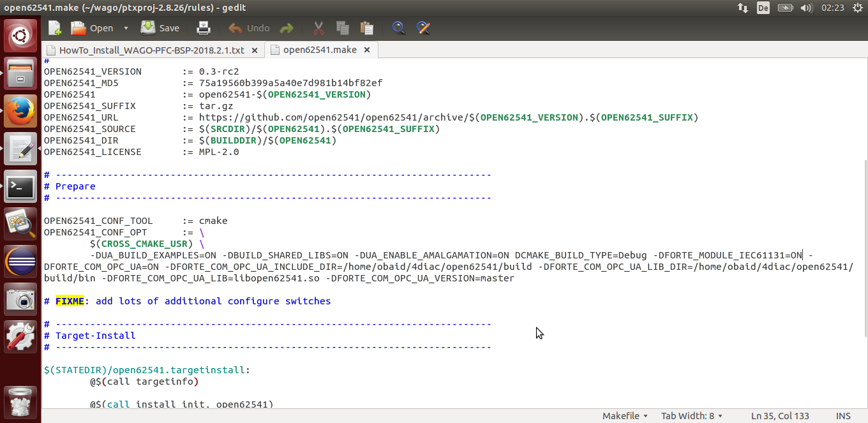Click the highlighted FIXME keyword
Image resolution: width=868 pixels, height=423 pixels.
click(70, 301)
